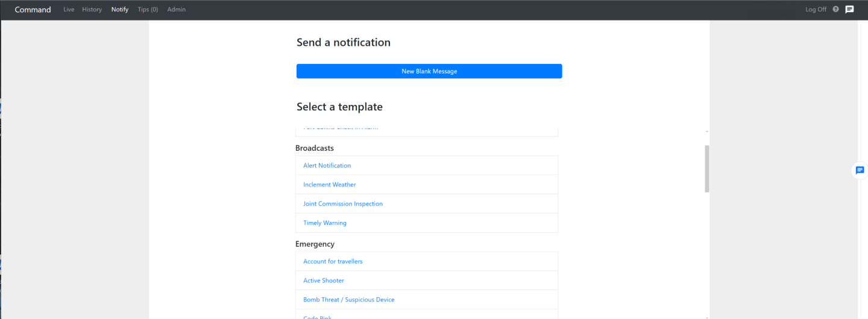This screenshot has height=319, width=868.
Task: Click the Log Off link
Action: tap(816, 10)
